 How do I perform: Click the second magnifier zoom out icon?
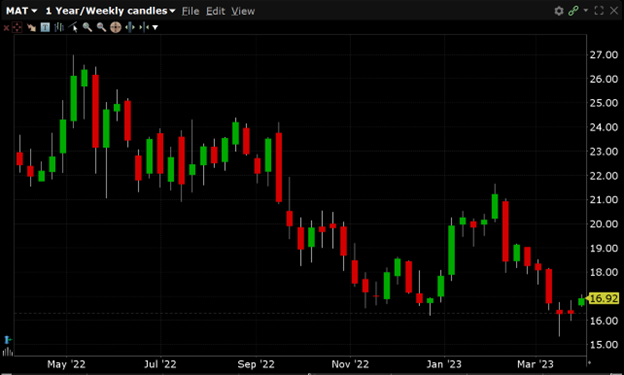click(x=101, y=27)
